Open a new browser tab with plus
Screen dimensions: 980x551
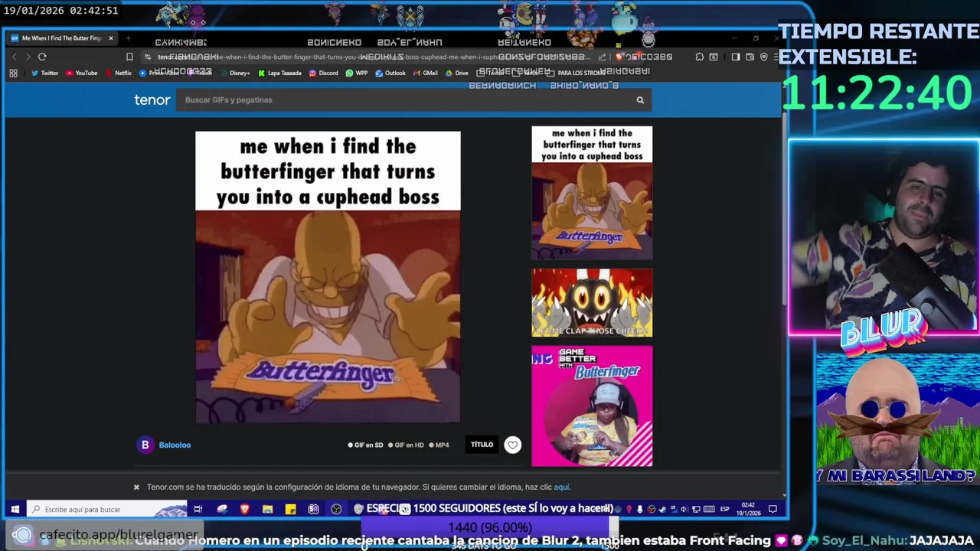(x=128, y=38)
